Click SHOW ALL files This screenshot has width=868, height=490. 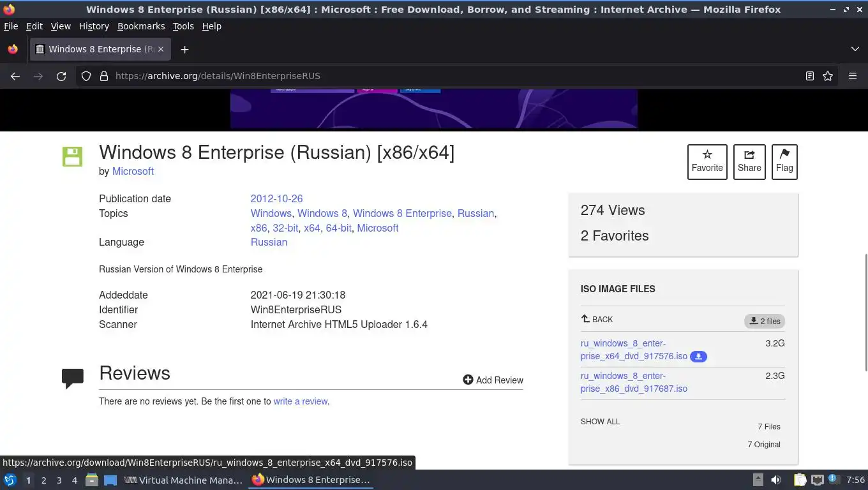(x=600, y=422)
